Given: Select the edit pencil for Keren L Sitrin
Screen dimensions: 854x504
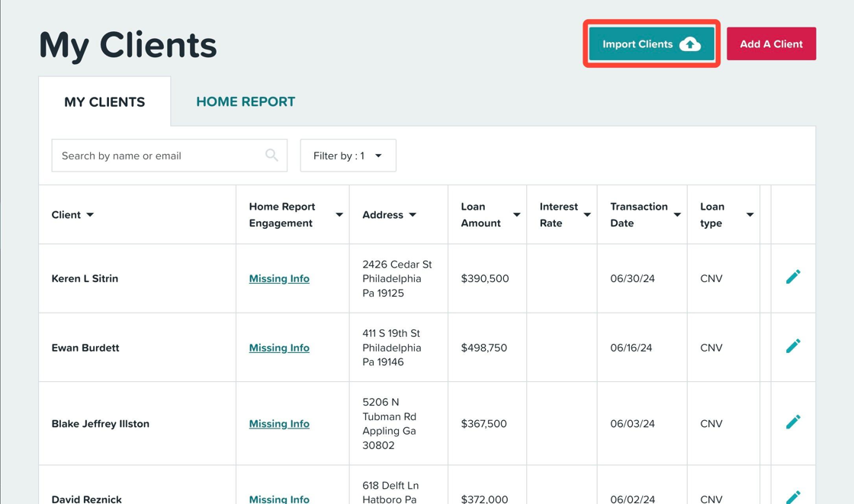Looking at the screenshot, I should click(x=793, y=278).
